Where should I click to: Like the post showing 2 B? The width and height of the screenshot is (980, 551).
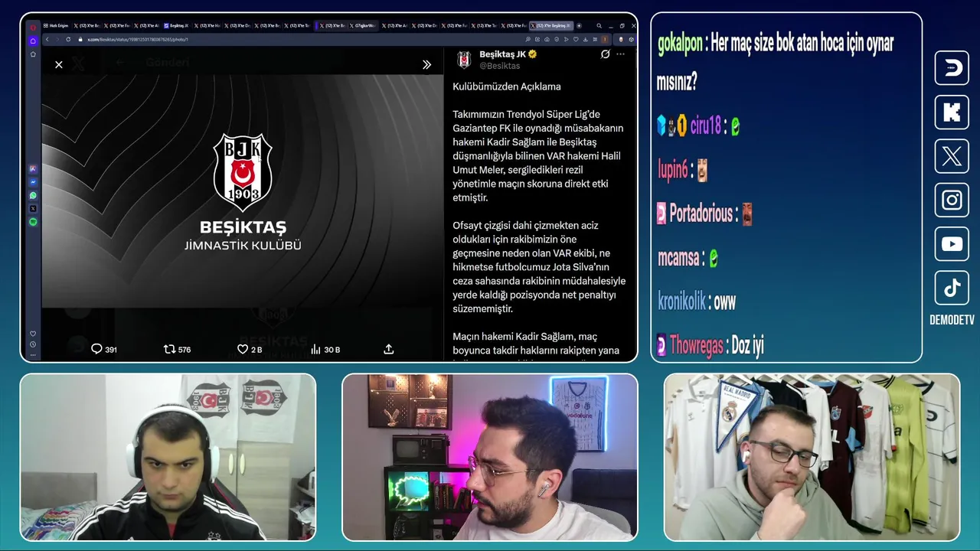pos(250,349)
